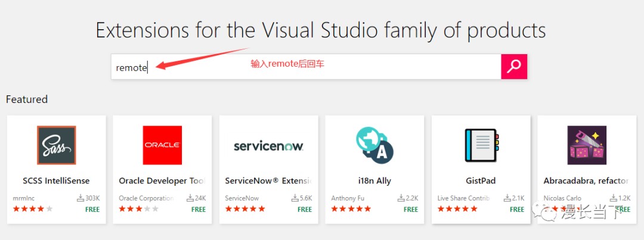Open the Oracle Developer Tools title link
This screenshot has width=644, height=240.
click(162, 180)
